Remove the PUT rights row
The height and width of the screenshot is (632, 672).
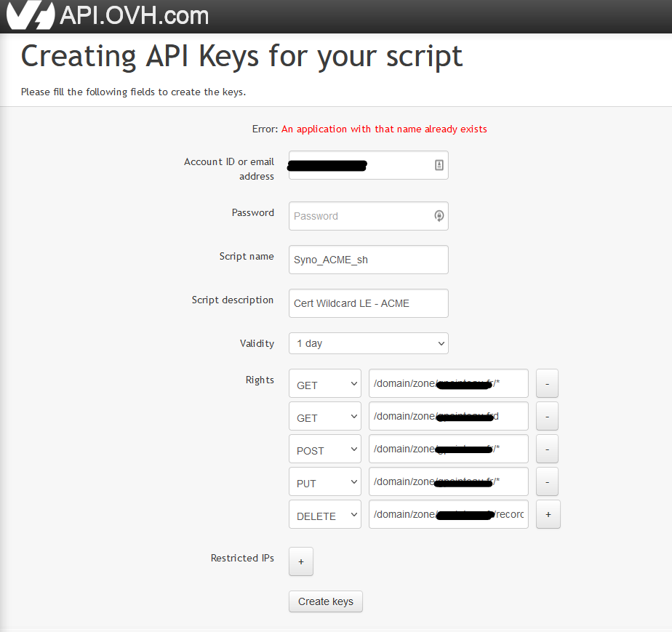click(548, 481)
